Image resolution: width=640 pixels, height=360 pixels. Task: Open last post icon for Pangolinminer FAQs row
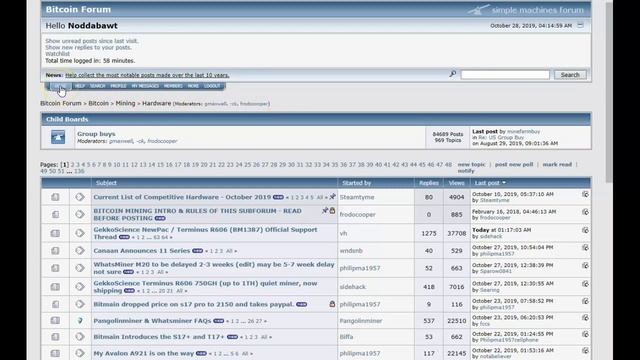(x=585, y=318)
